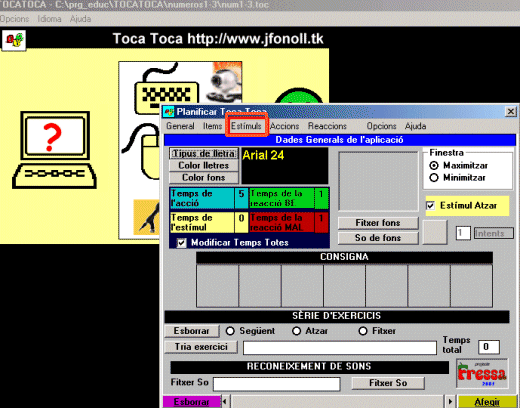Click the right arrow of bottom scrollbar
Image resolution: width=520 pixels, height=408 pixels.
[450, 402]
